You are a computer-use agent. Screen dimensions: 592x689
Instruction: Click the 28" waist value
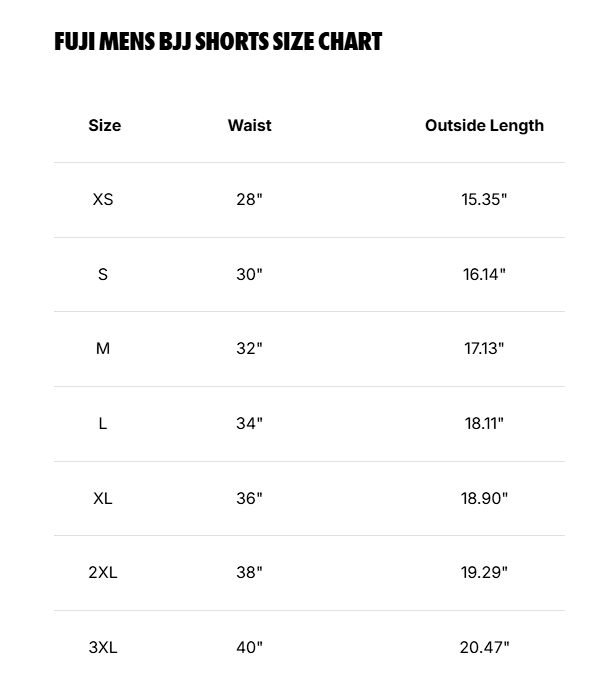pyautogui.click(x=249, y=199)
